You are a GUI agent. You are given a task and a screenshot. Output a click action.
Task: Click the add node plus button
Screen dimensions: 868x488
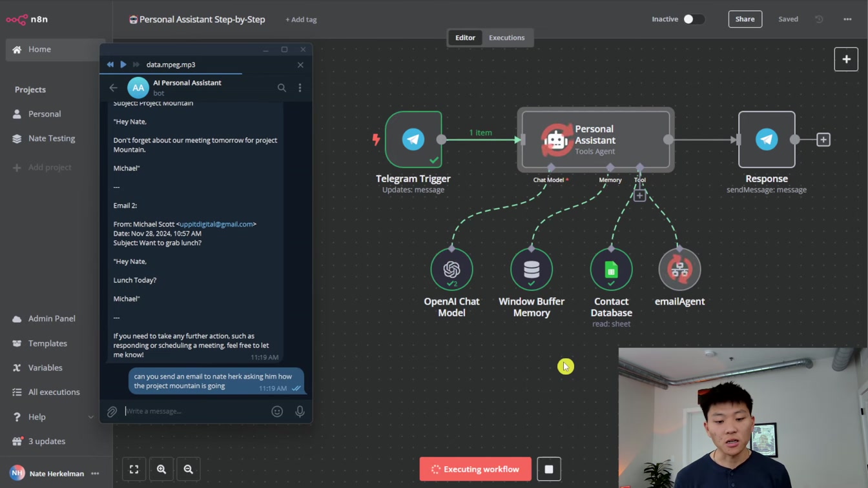(846, 59)
